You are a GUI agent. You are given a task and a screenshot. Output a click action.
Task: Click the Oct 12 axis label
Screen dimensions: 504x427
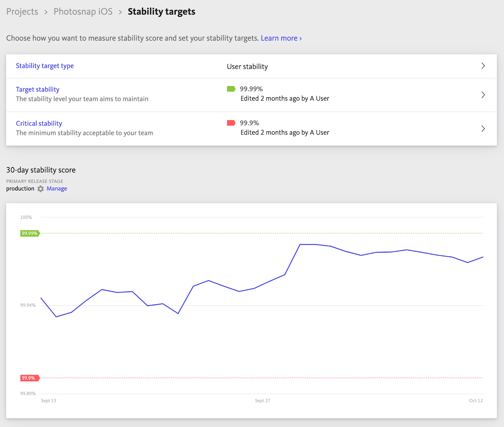point(476,401)
